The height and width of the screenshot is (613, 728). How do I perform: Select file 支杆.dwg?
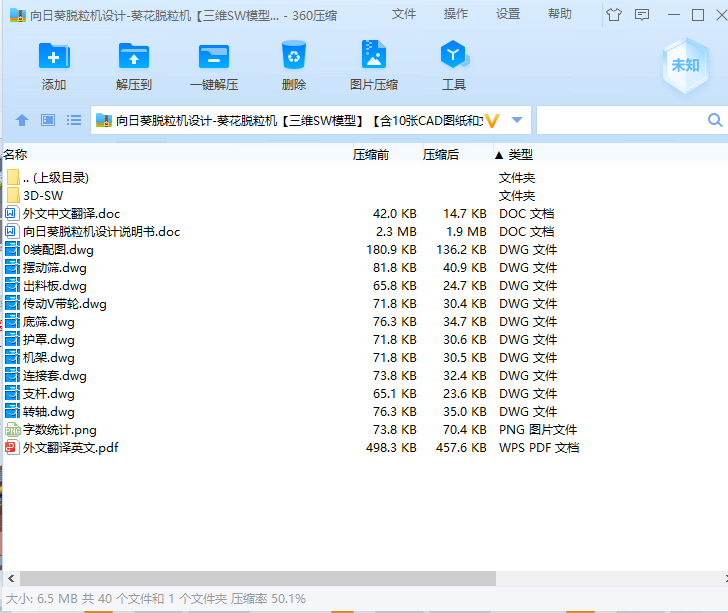pos(48,394)
